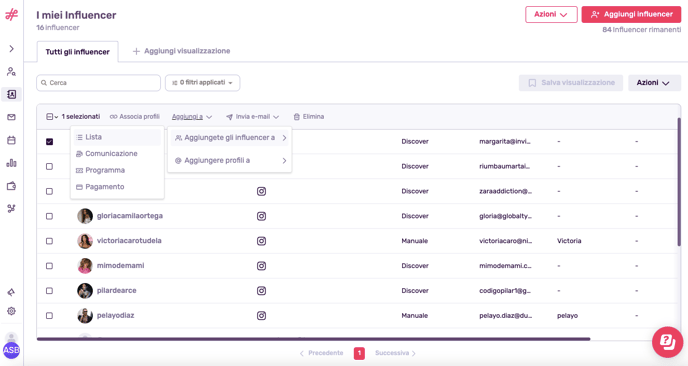Select Aggiungere profili a submenu item
Viewport: 688px width, 366px height.
(230, 161)
